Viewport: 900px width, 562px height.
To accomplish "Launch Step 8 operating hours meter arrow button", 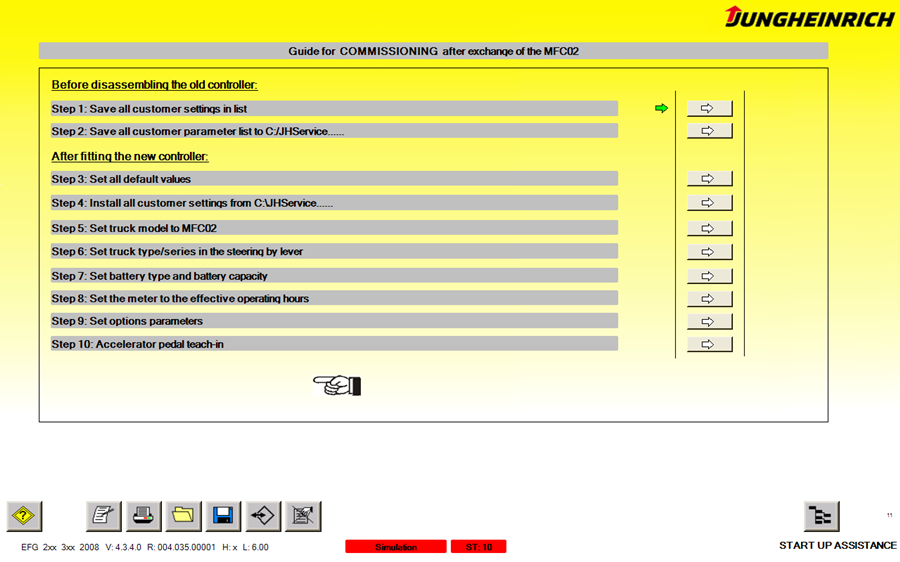I will pyautogui.click(x=709, y=299).
